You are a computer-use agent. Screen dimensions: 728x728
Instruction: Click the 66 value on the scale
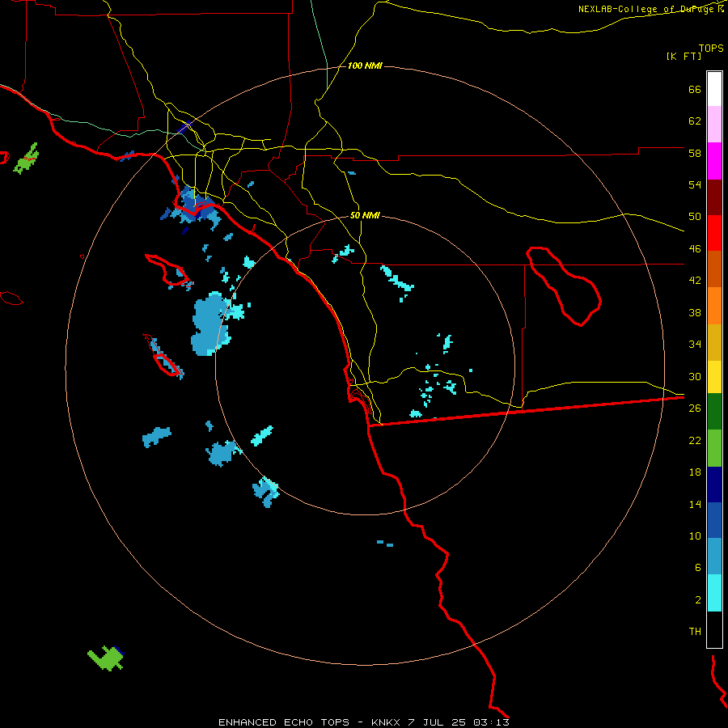(695, 89)
